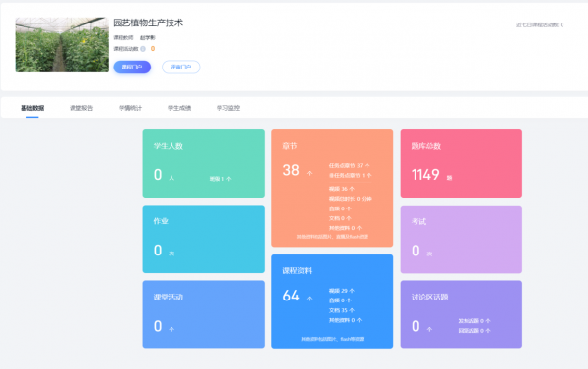This screenshot has width=588, height=369.
Task: Click the orange 0 course activity count
Action: pos(153,49)
